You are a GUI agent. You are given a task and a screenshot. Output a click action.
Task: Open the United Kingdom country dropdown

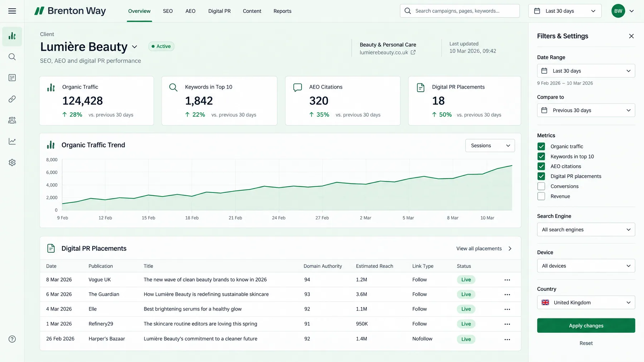586,303
